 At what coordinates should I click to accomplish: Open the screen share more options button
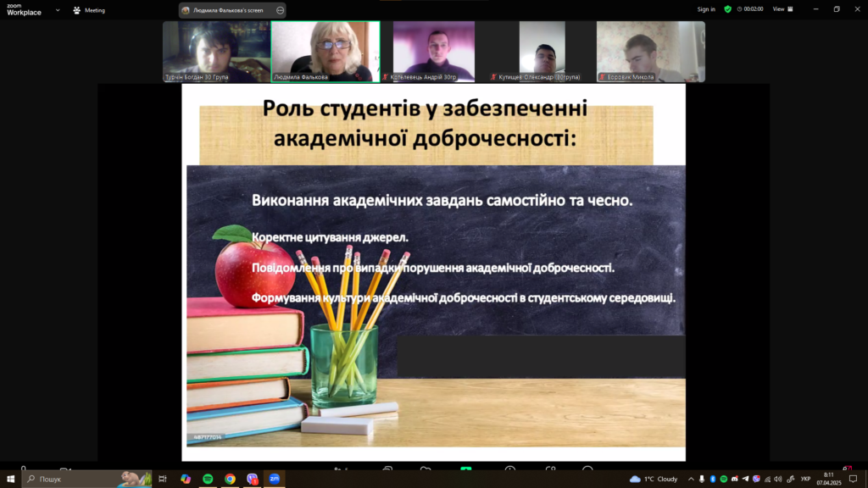[x=280, y=10]
